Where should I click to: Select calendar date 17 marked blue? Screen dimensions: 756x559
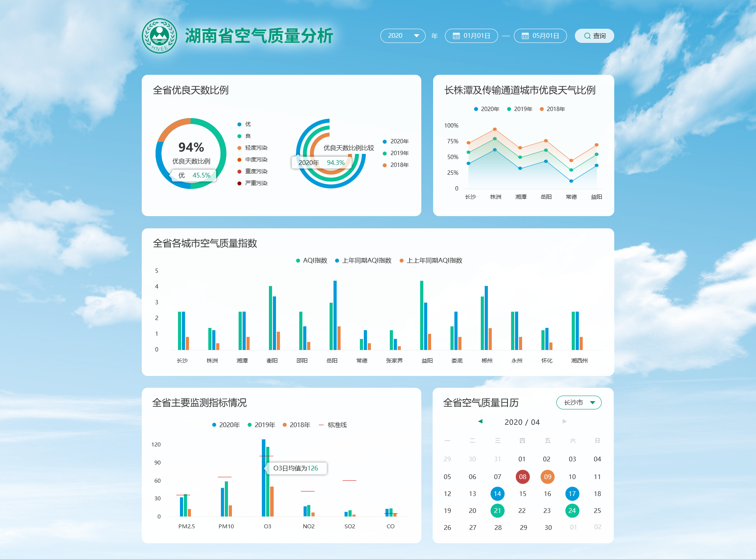(x=572, y=494)
